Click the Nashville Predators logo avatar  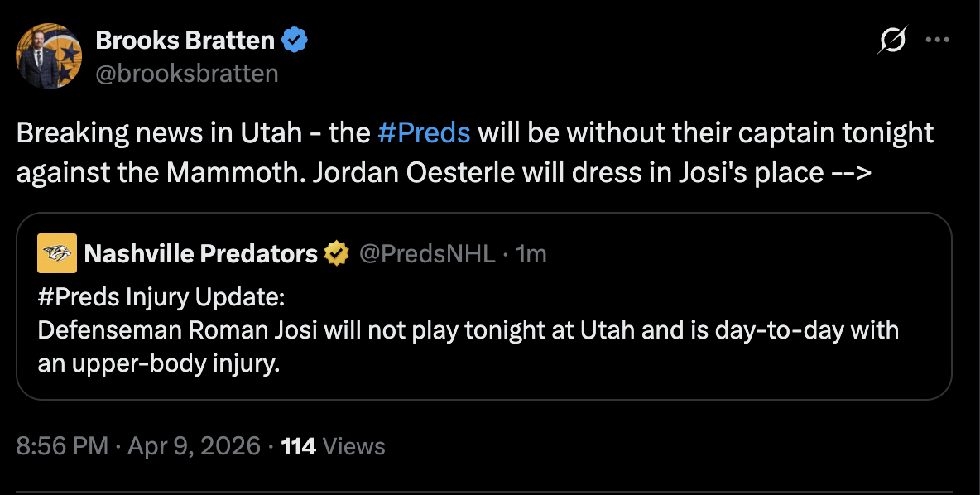[57, 253]
